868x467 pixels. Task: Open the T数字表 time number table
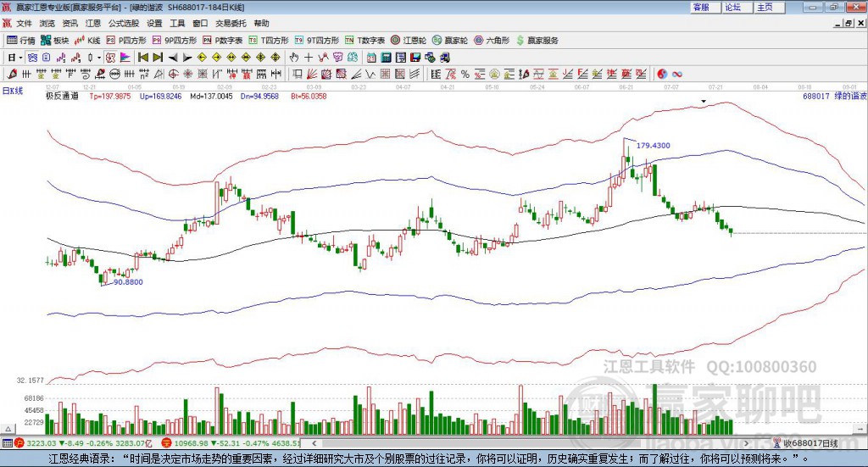(364, 41)
